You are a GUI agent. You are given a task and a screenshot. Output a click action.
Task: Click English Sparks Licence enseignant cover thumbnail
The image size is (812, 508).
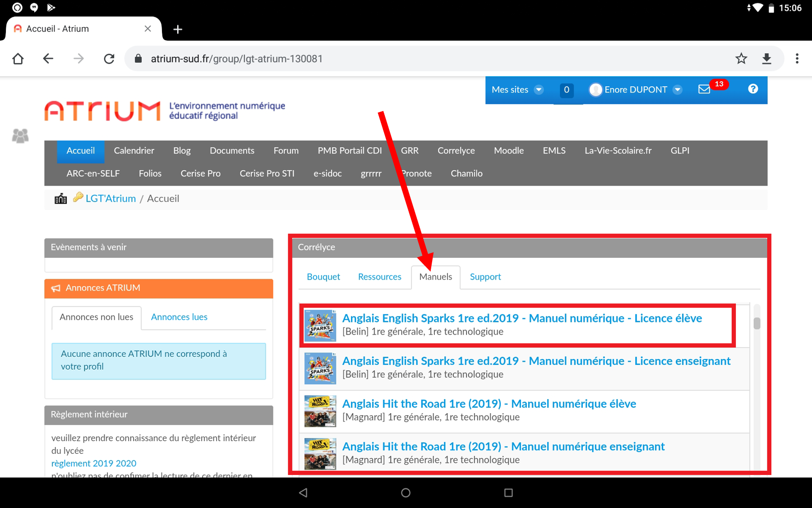(x=320, y=368)
